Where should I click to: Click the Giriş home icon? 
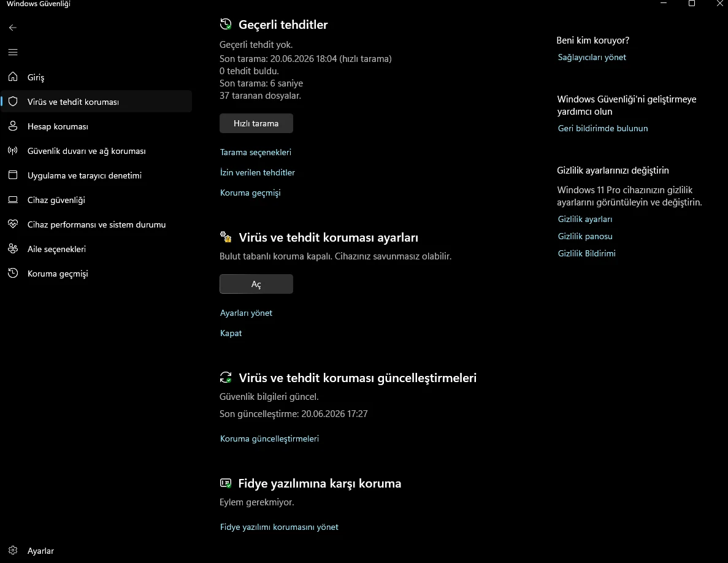(x=13, y=77)
